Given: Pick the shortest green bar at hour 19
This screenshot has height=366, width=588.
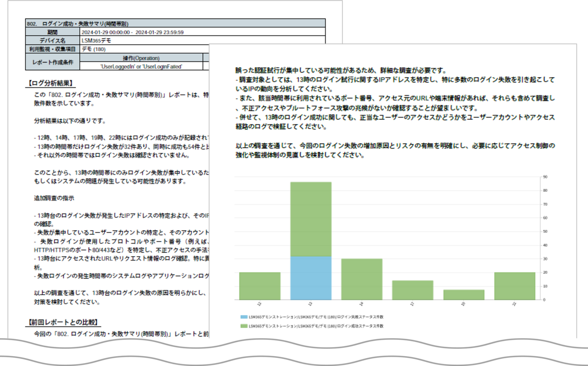Looking at the screenshot, I should point(463,295).
